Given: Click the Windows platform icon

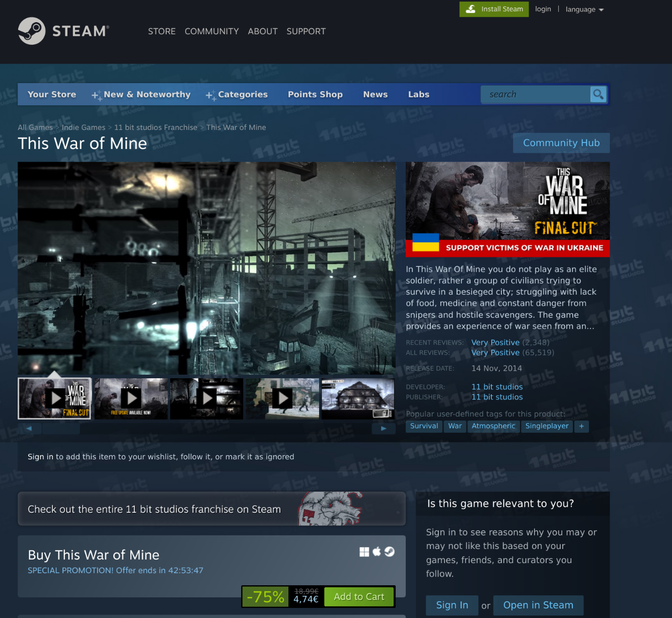Looking at the screenshot, I should (x=364, y=552).
